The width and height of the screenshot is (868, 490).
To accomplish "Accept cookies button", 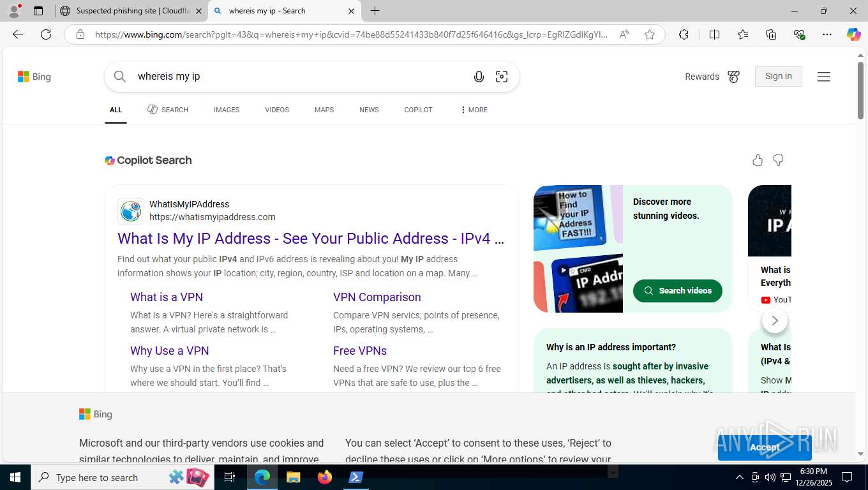I will 765,447.
